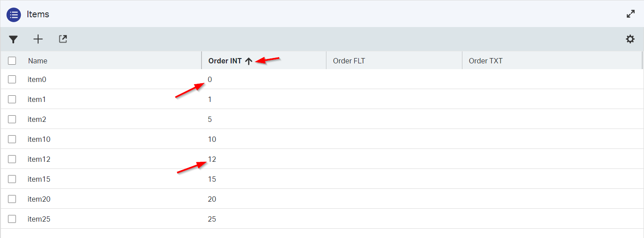The height and width of the screenshot is (238, 644).
Task: Check the item1 row checkbox
Action: 12,99
